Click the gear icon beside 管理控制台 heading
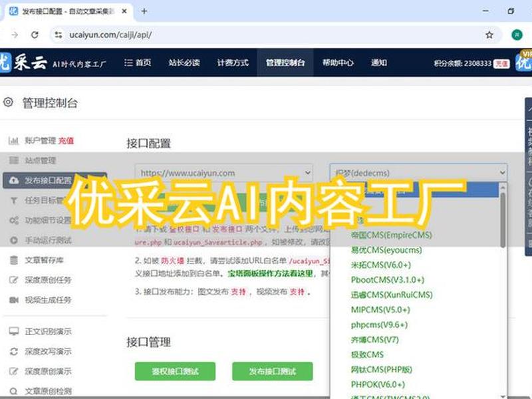The height and width of the screenshot is (399, 532). [x=8, y=102]
